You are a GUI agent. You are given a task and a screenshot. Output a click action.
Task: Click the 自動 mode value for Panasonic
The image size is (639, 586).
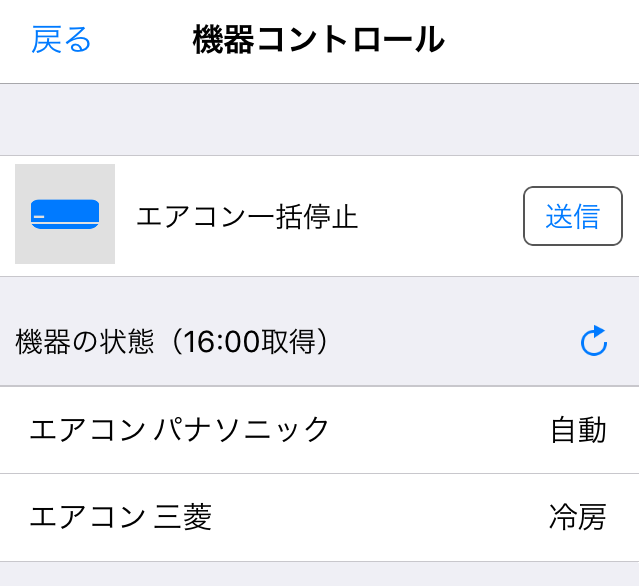tap(578, 430)
